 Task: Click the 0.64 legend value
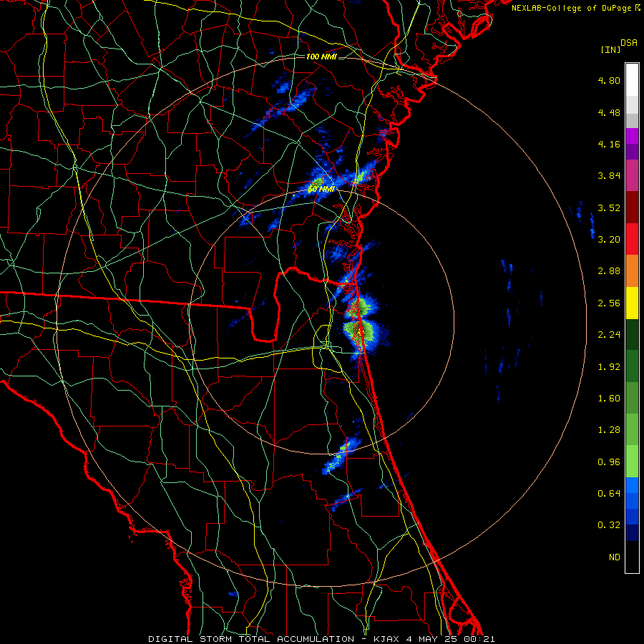(x=609, y=494)
